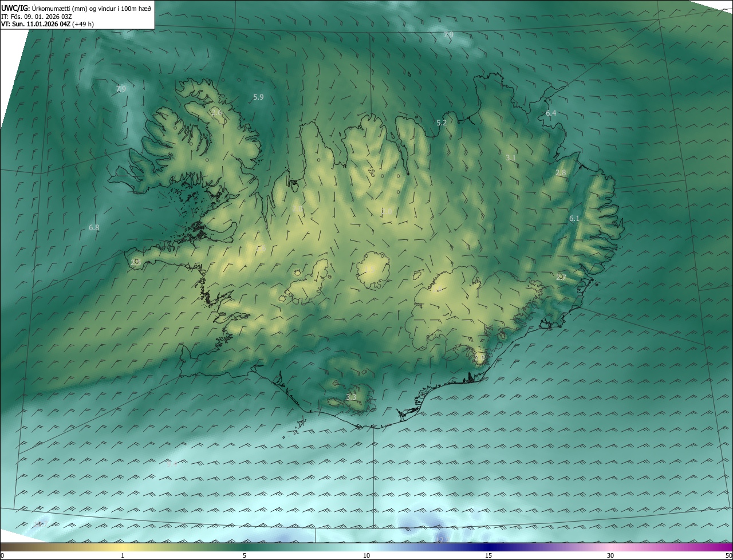This screenshot has height=560, width=733.
Task: Click the color scale tick labeled 5
Action: 245,555
